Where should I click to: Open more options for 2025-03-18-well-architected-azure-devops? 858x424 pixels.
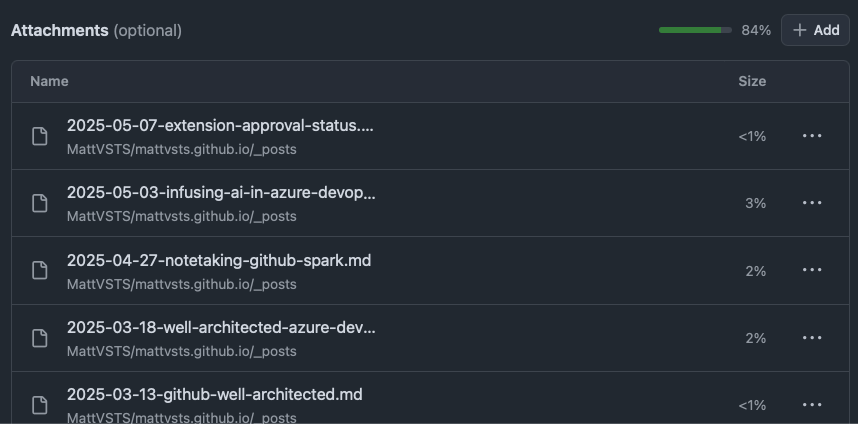pyautogui.click(x=812, y=338)
